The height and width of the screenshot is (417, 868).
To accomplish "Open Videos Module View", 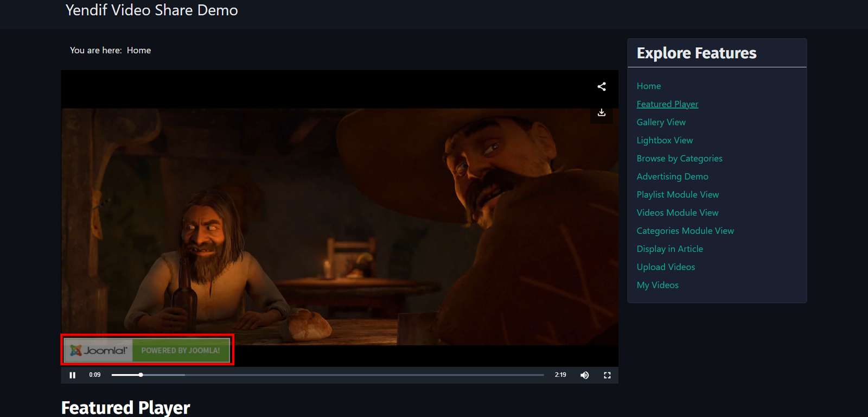I will 678,213.
